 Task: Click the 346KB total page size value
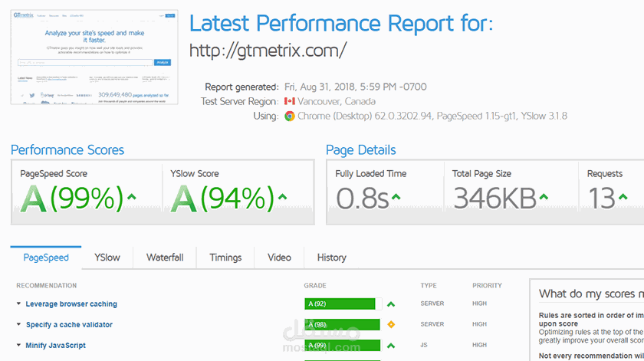point(495,199)
